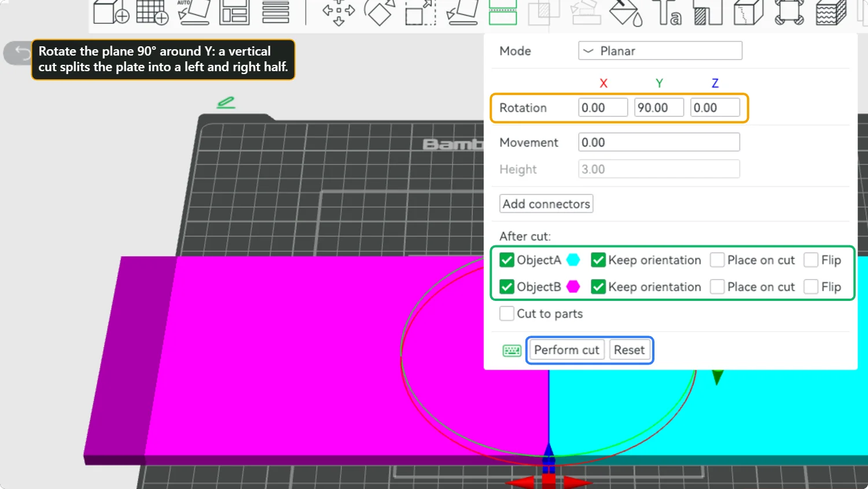This screenshot has height=489, width=868.
Task: Click the red X axis label
Action: point(604,83)
